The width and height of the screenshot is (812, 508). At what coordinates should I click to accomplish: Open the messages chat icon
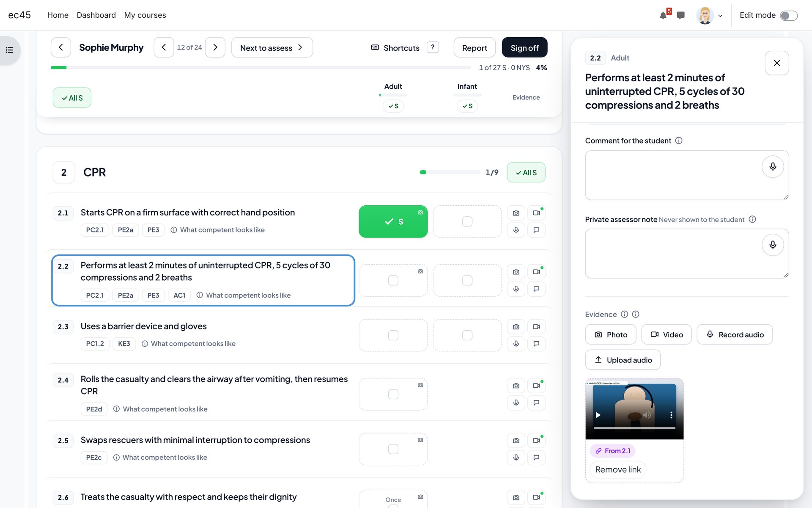680,16
